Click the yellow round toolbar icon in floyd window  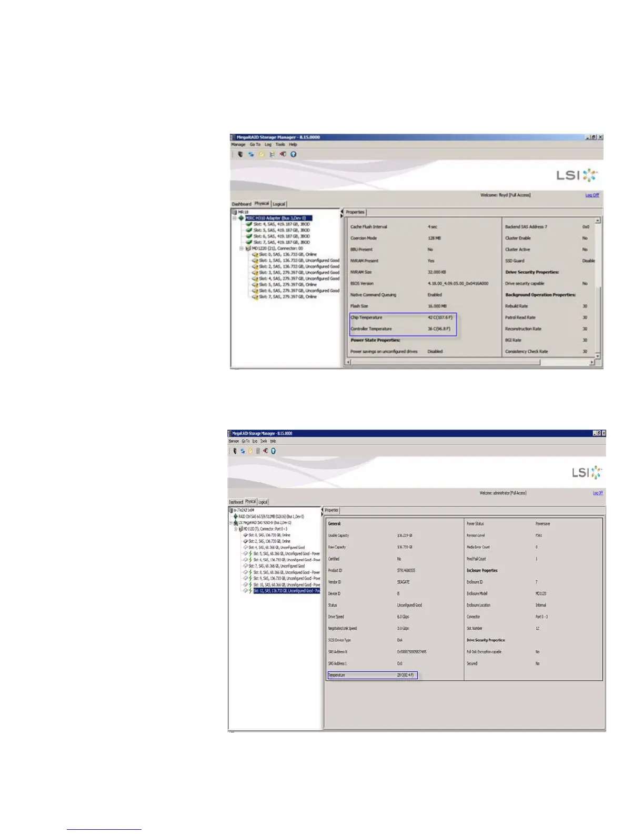point(261,154)
